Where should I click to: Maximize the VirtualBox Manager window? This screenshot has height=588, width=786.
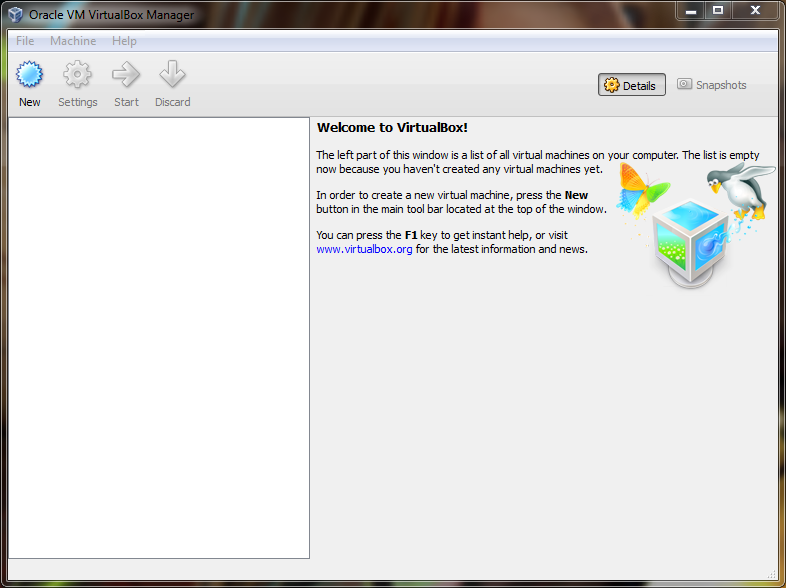click(718, 11)
